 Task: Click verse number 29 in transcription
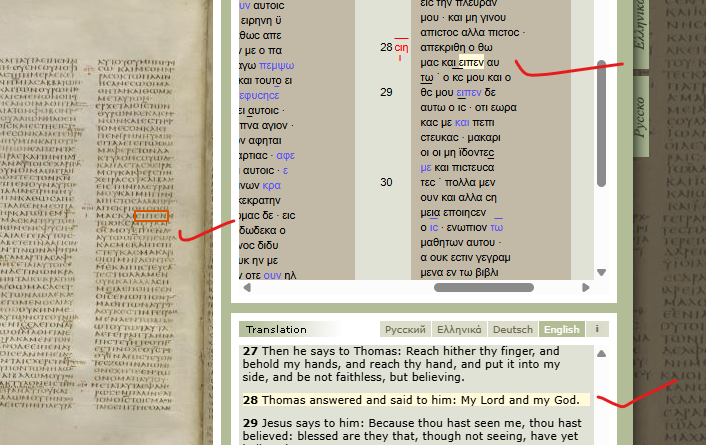coord(386,92)
